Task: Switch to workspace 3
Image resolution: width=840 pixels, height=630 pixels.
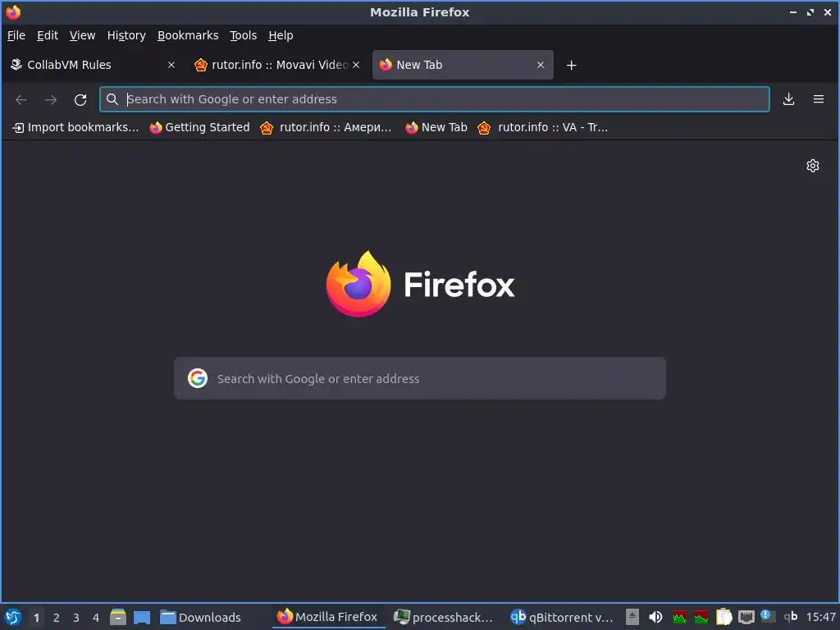Action: tap(76, 618)
